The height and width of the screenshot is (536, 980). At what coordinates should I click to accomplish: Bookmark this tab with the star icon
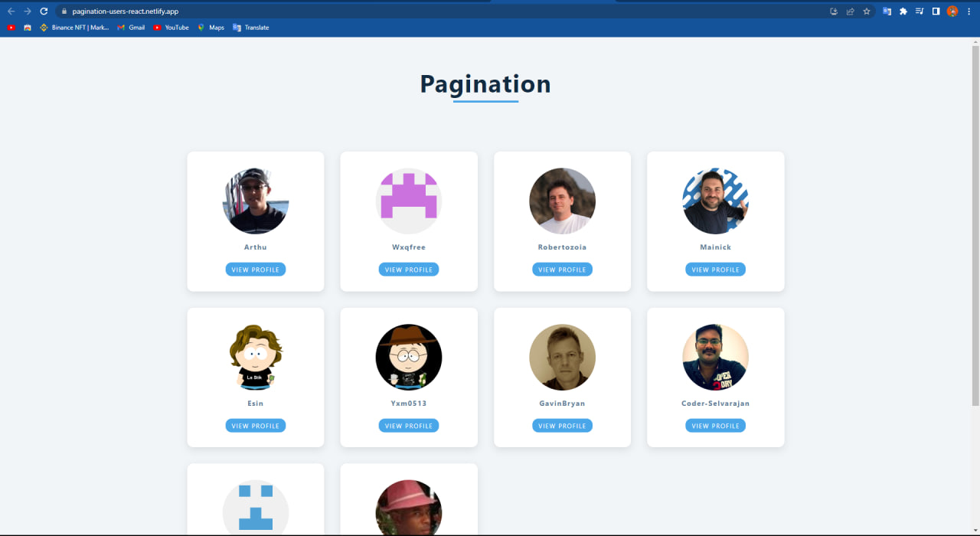pos(867,11)
